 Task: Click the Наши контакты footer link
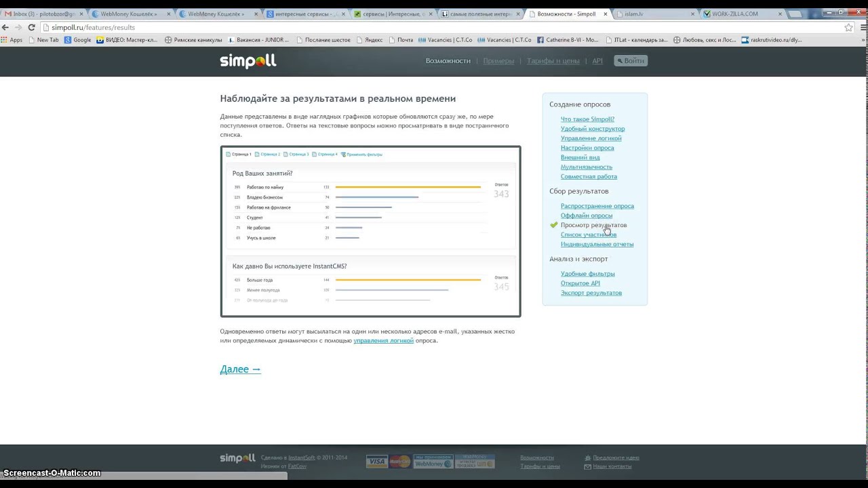pos(612,466)
